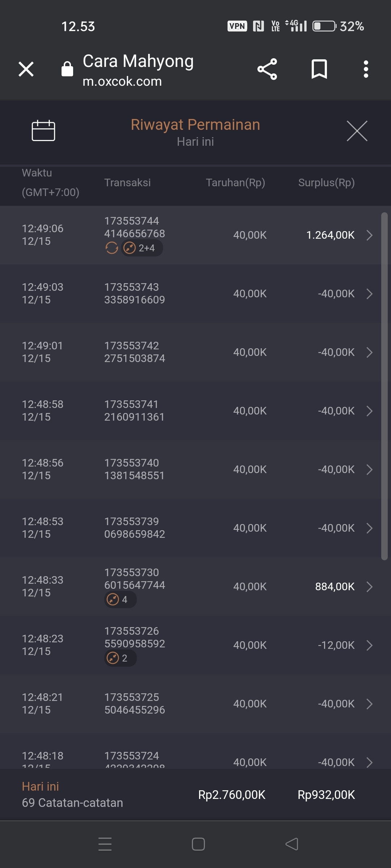The height and width of the screenshot is (868, 391).
Task: Tap the site security lock icon
Action: pos(67,69)
